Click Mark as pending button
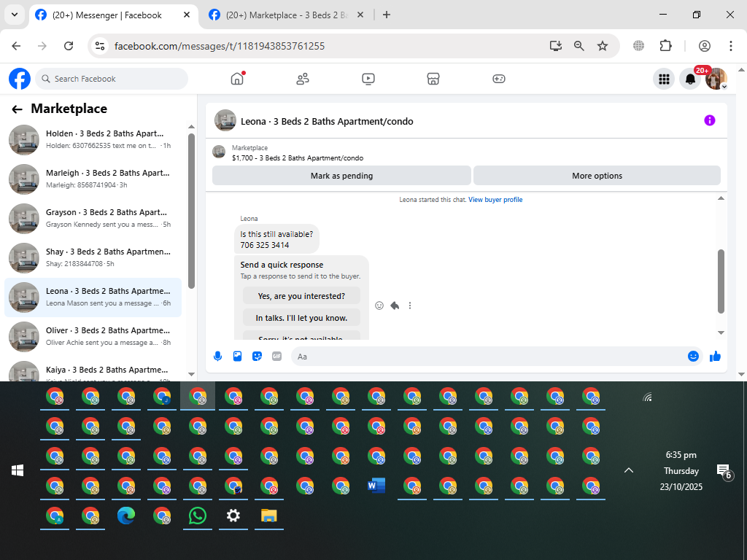The width and height of the screenshot is (747, 560). click(341, 176)
